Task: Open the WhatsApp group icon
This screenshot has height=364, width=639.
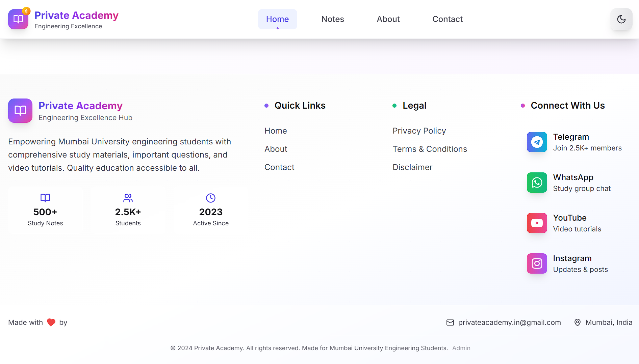Action: click(537, 183)
